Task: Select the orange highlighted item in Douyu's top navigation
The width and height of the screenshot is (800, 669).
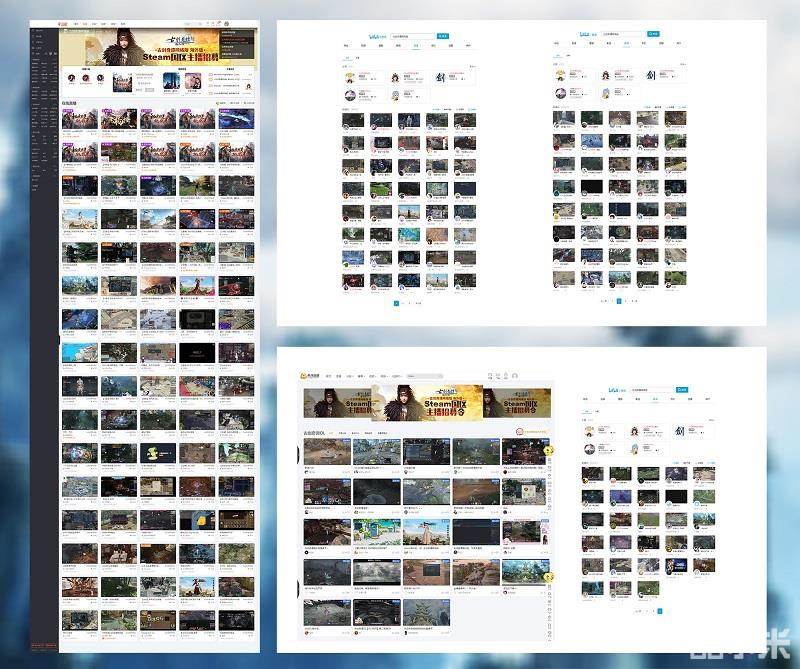Action: pos(84,23)
